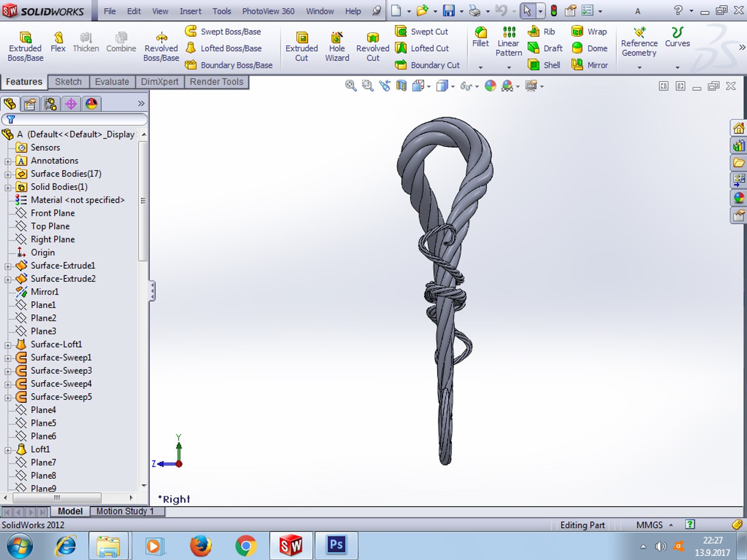The width and height of the screenshot is (747, 560).
Task: Select Mirror1 in the feature tree
Action: coord(45,292)
